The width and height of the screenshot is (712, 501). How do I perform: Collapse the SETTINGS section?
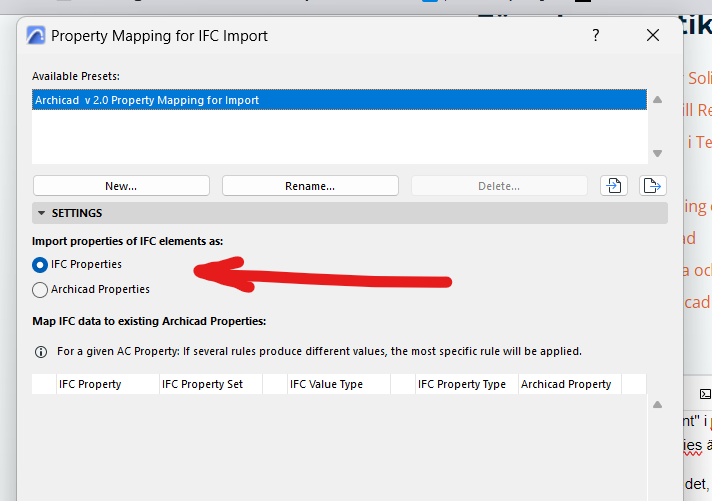[x=41, y=213]
